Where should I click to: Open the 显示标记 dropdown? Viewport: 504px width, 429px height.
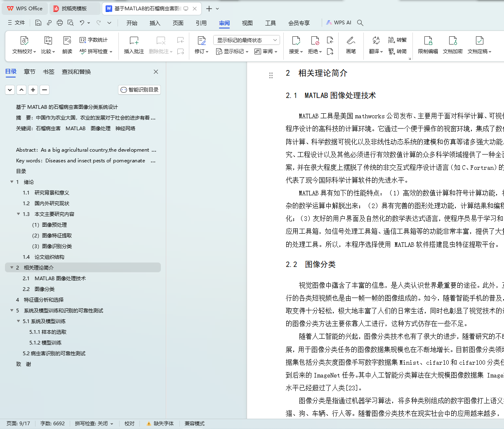tap(232, 52)
